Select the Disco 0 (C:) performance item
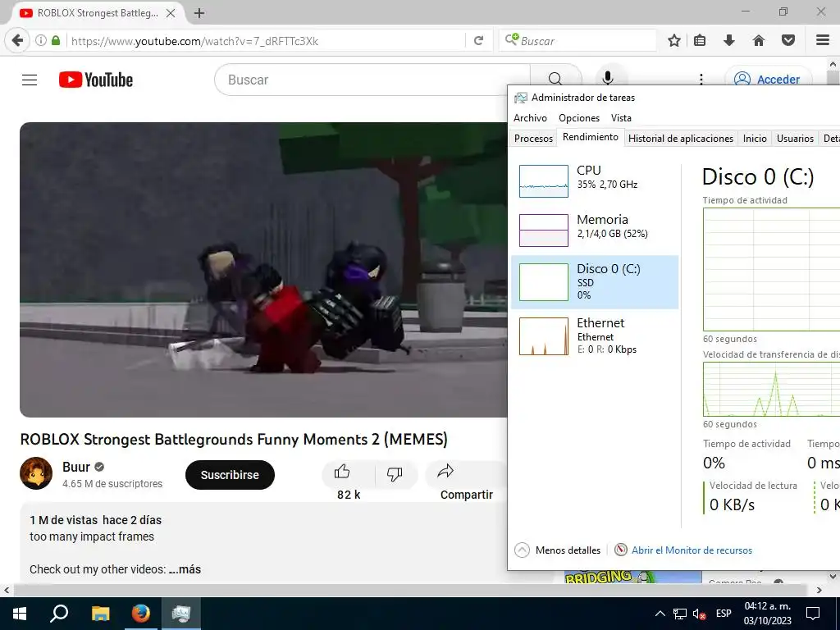The image size is (840, 630). click(x=595, y=282)
